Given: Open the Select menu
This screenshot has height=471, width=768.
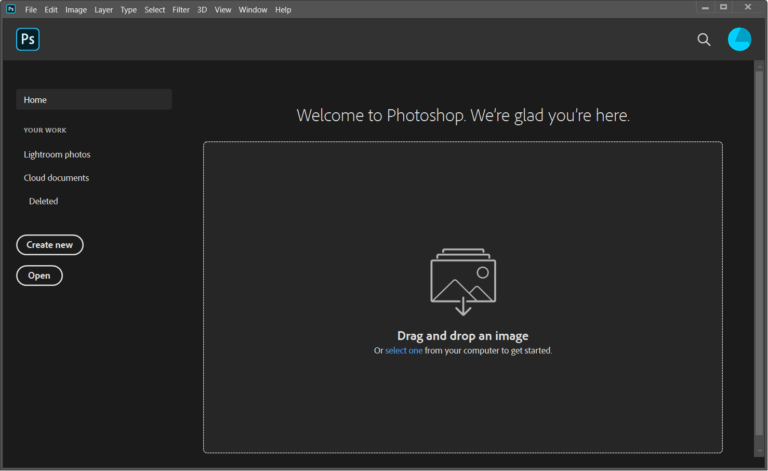Looking at the screenshot, I should 154,10.
